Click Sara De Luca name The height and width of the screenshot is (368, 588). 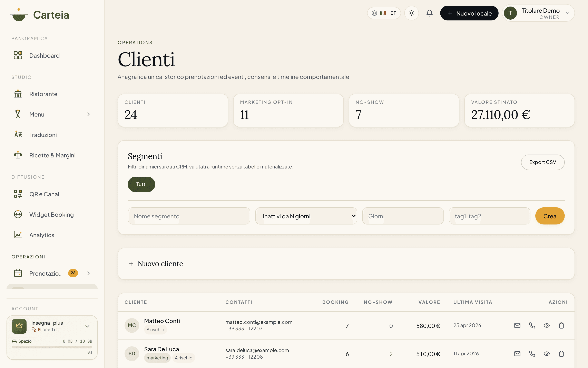point(161,349)
